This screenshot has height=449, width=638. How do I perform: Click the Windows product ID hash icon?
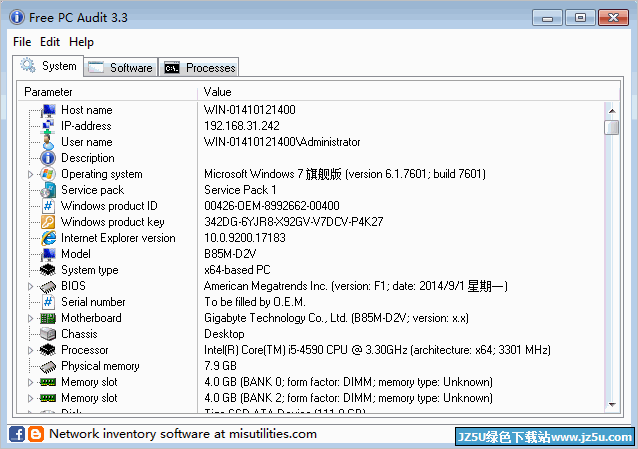48,206
